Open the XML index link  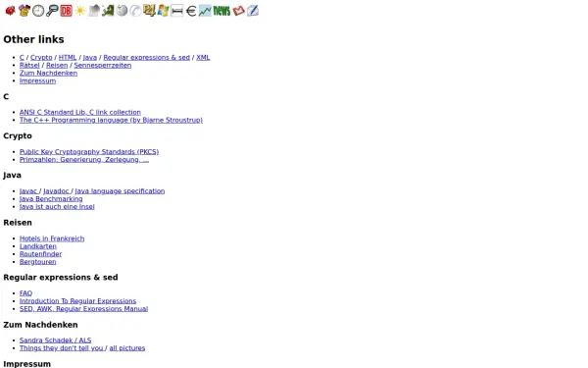(x=203, y=58)
